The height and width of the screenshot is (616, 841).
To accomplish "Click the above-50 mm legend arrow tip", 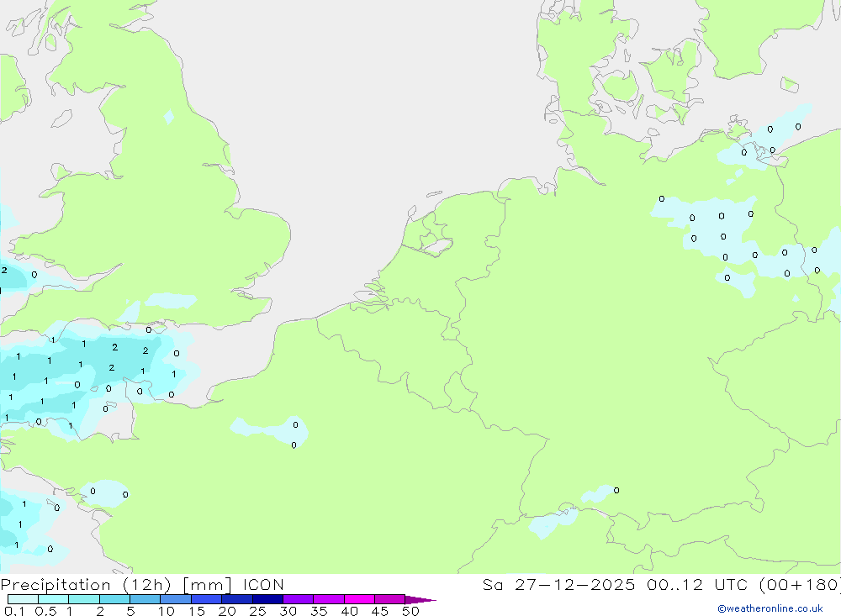I will tap(421, 600).
